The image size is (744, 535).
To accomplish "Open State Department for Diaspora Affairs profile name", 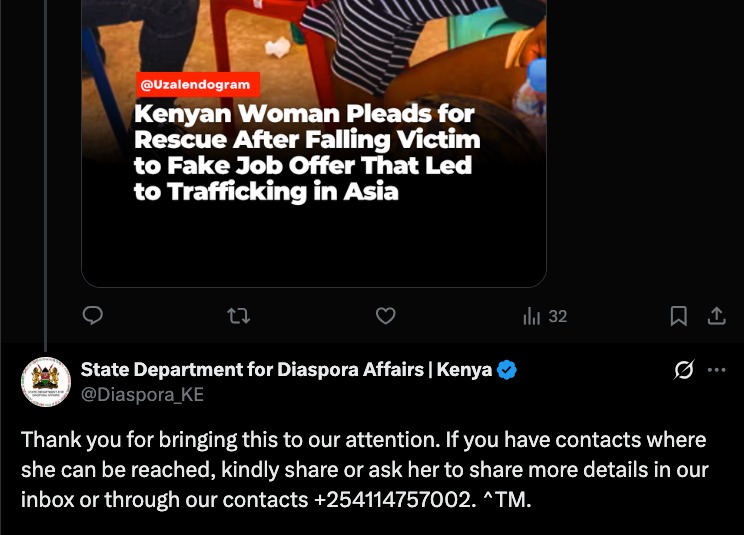I will (x=286, y=369).
